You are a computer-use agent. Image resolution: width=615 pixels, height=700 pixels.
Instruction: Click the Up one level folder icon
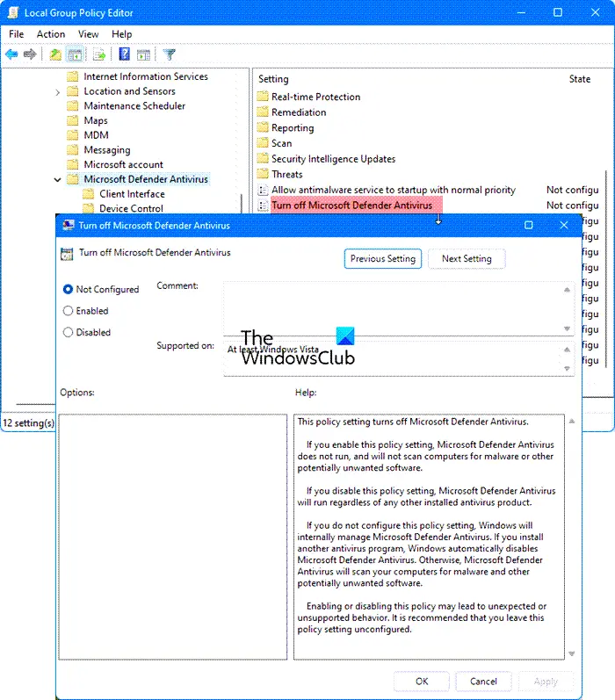tap(55, 54)
